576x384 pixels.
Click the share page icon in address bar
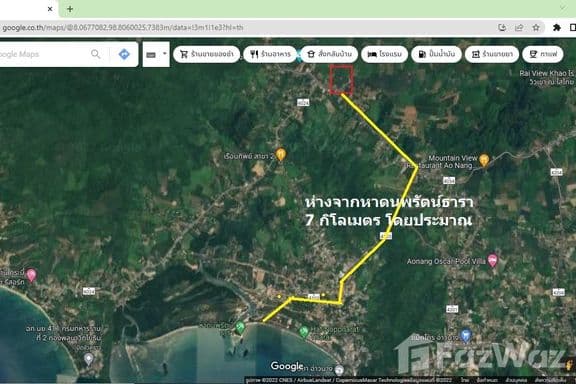(x=519, y=28)
